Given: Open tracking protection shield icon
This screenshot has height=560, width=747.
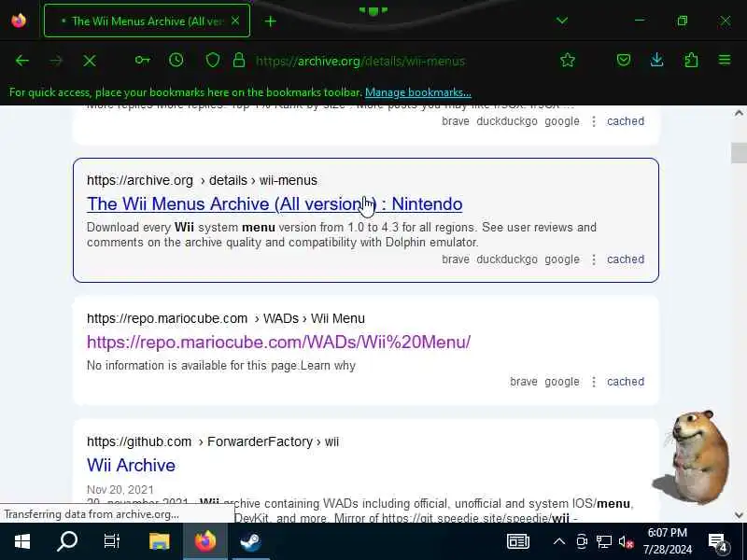Looking at the screenshot, I should click(x=213, y=60).
